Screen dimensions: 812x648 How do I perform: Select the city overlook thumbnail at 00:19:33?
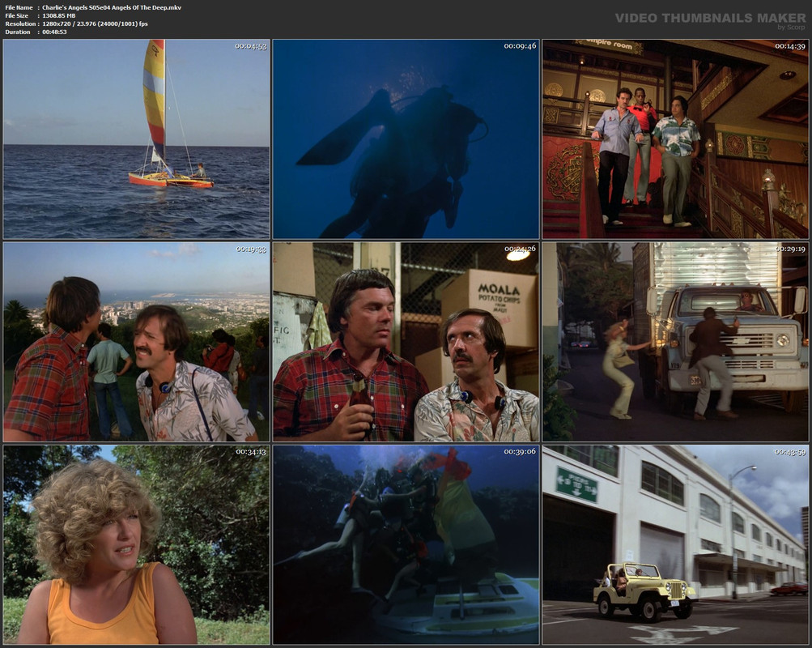[136, 342]
